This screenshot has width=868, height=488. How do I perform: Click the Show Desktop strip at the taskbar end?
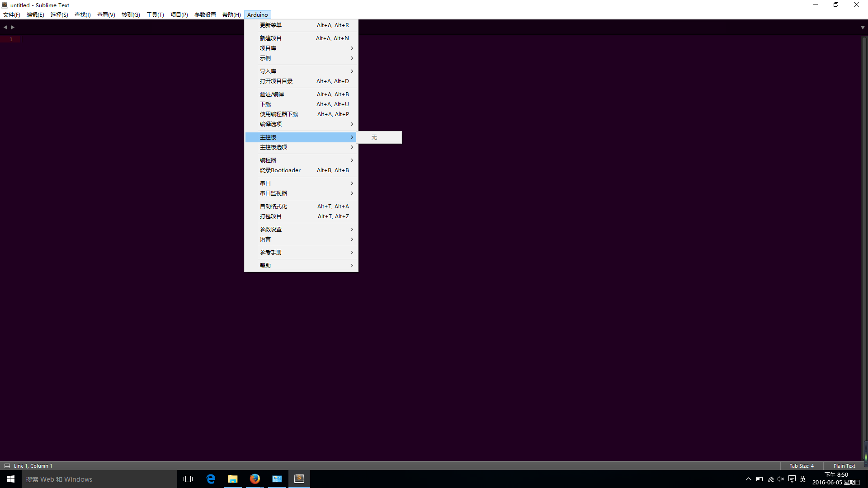[867, 479]
